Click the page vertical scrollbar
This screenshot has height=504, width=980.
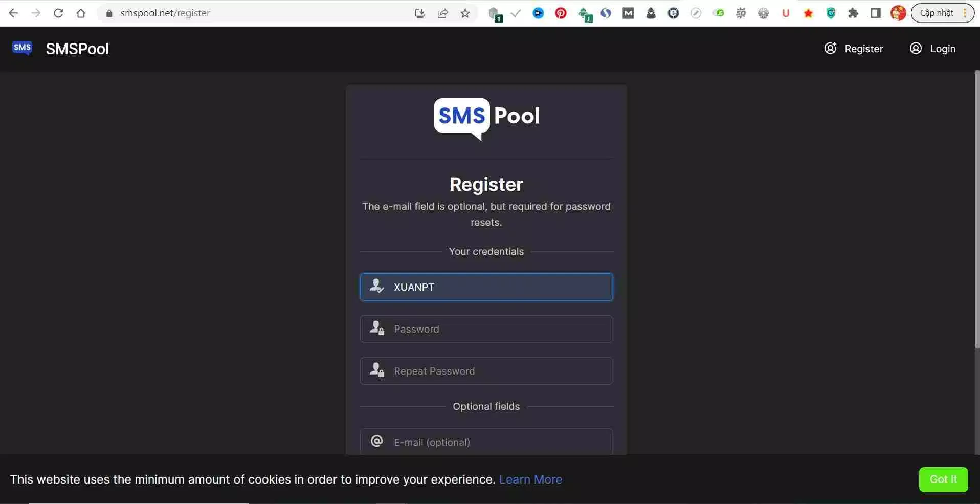pos(977,210)
